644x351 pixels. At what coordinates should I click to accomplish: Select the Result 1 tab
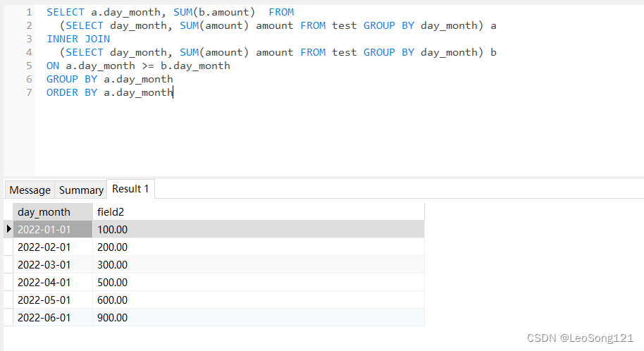(130, 189)
